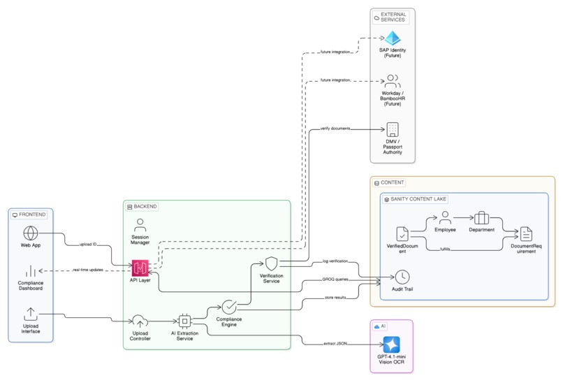Click the 'upload ID' connector label

88,245
